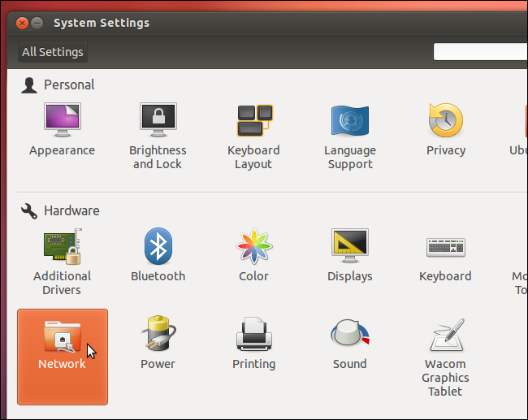Close the System Settings window

(23, 23)
